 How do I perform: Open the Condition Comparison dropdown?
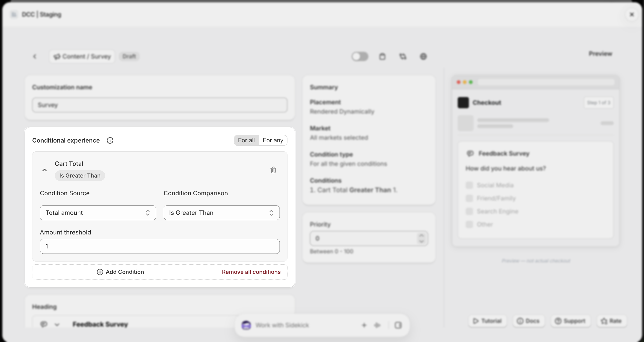click(222, 213)
